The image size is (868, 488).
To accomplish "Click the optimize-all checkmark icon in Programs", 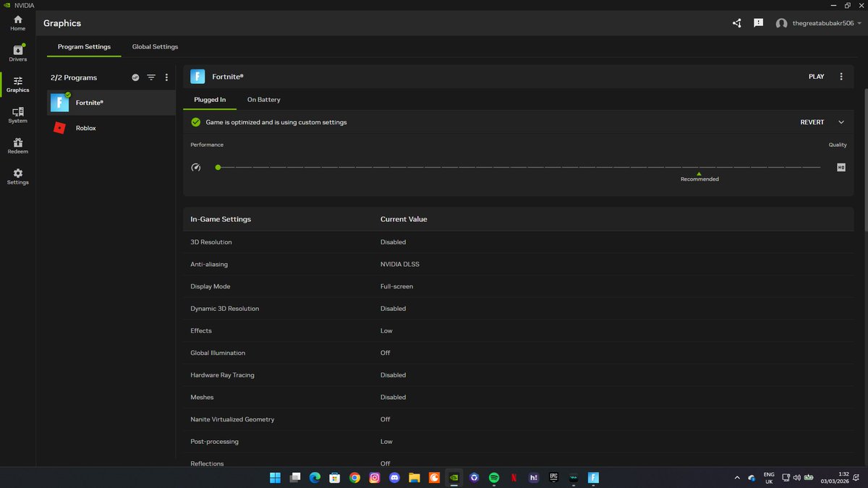I will [x=135, y=77].
